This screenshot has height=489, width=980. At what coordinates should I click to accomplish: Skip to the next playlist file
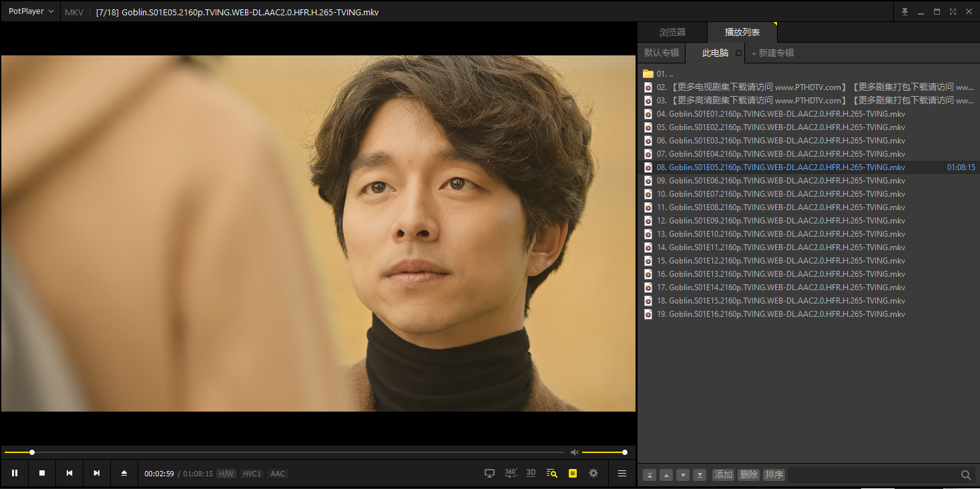pos(97,473)
